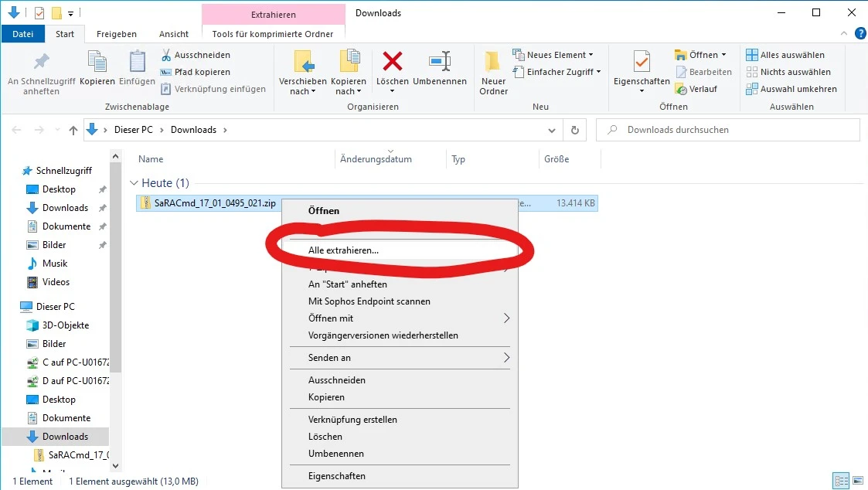Image resolution: width=868 pixels, height=490 pixels.
Task: Click the navigation pane vertical scrollbar
Action: coord(115,309)
